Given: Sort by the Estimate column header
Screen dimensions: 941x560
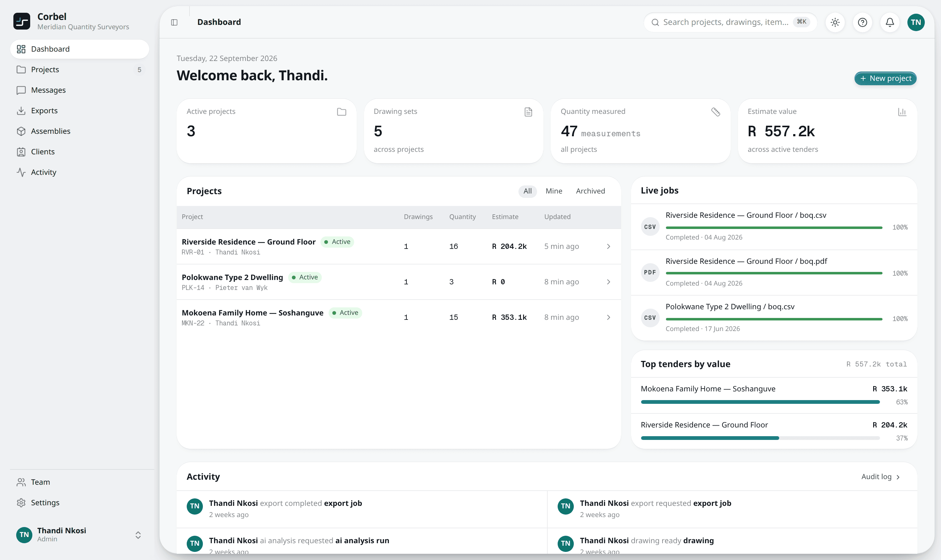Looking at the screenshot, I should click(505, 217).
